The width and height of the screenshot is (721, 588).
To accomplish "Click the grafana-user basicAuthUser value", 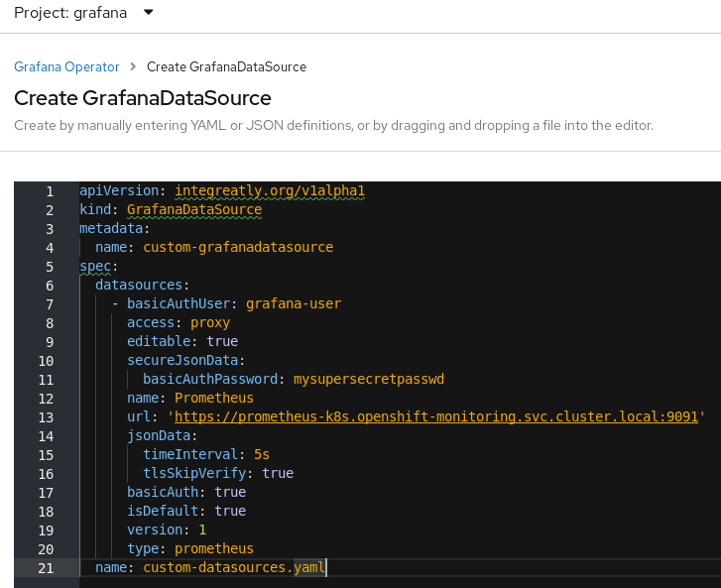I will tap(294, 303).
